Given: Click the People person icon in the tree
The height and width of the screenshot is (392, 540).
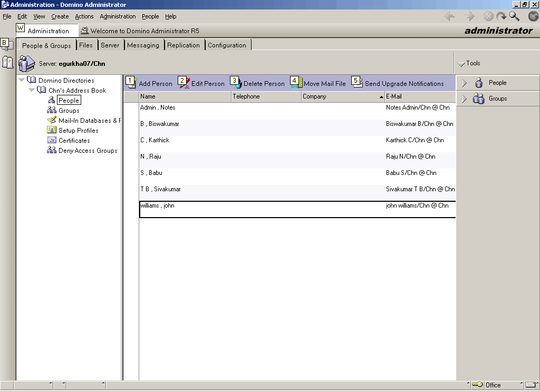Looking at the screenshot, I should pyautogui.click(x=51, y=100).
